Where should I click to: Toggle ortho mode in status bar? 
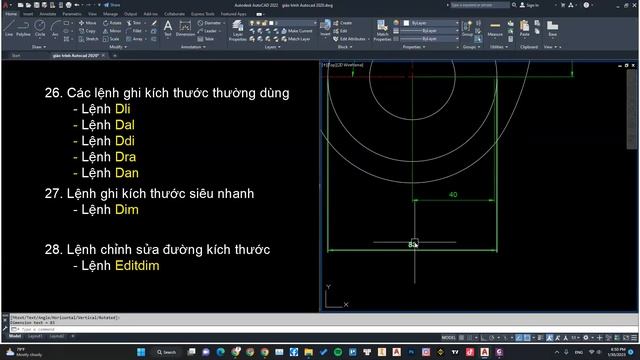click(484, 338)
